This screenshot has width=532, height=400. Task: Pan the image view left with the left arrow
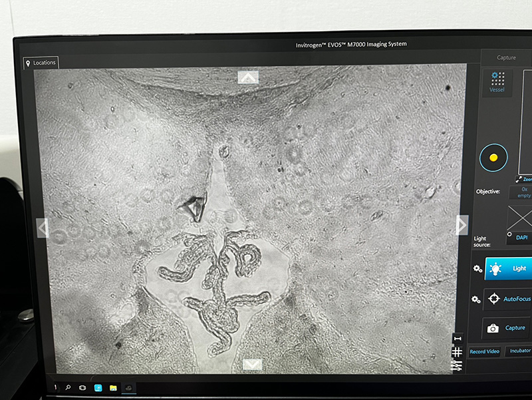click(43, 228)
